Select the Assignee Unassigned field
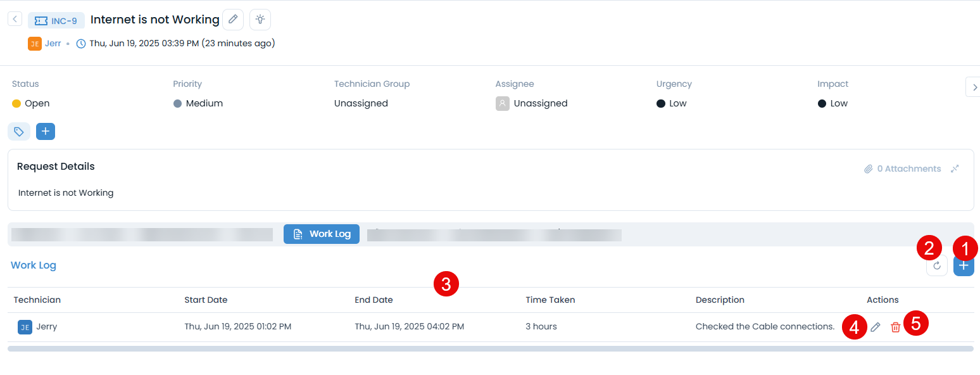980x375 pixels. click(x=540, y=103)
